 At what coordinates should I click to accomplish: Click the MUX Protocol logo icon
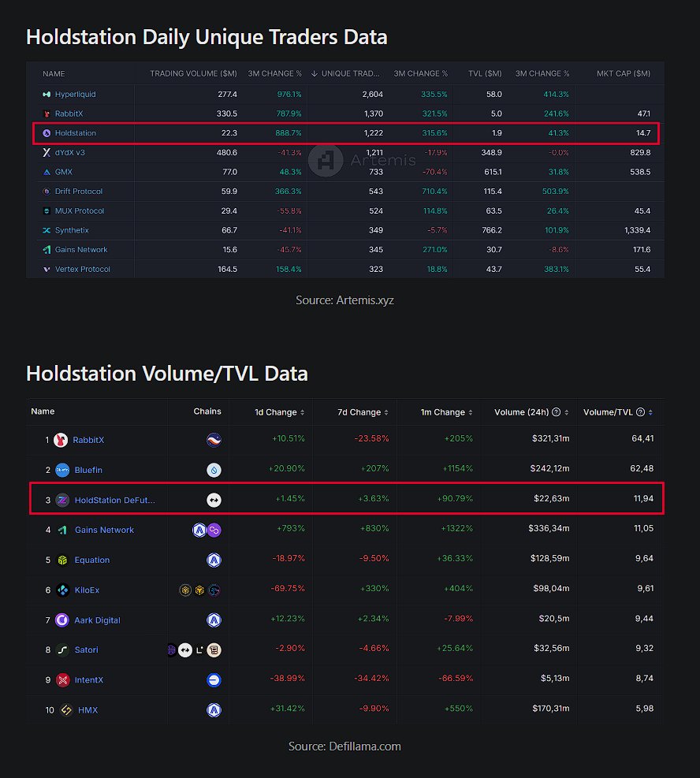(47, 211)
